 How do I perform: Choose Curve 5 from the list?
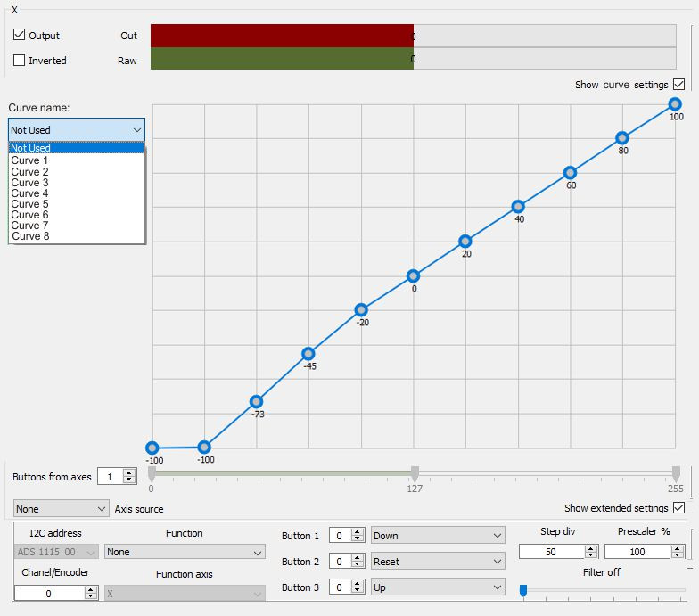click(x=77, y=203)
